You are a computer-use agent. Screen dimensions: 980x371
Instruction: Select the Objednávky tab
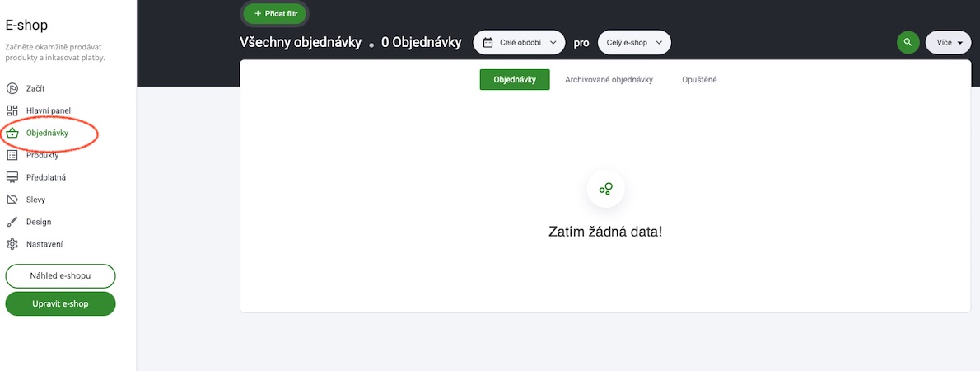click(515, 79)
